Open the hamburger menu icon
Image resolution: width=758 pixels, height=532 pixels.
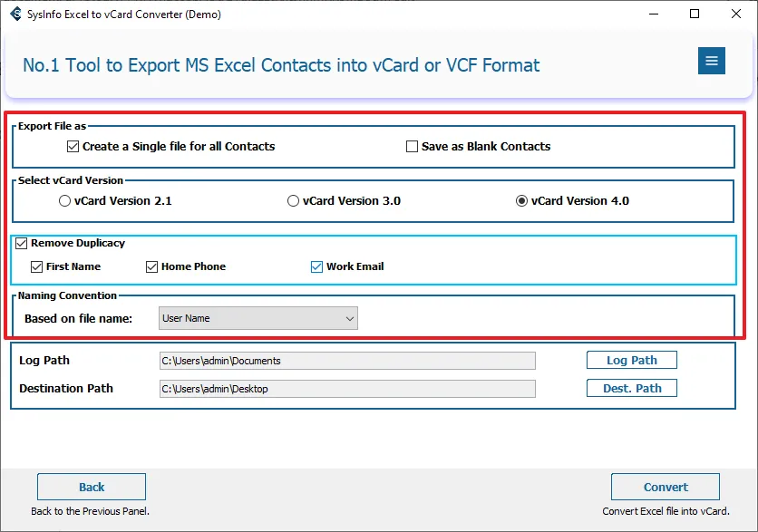click(x=711, y=61)
